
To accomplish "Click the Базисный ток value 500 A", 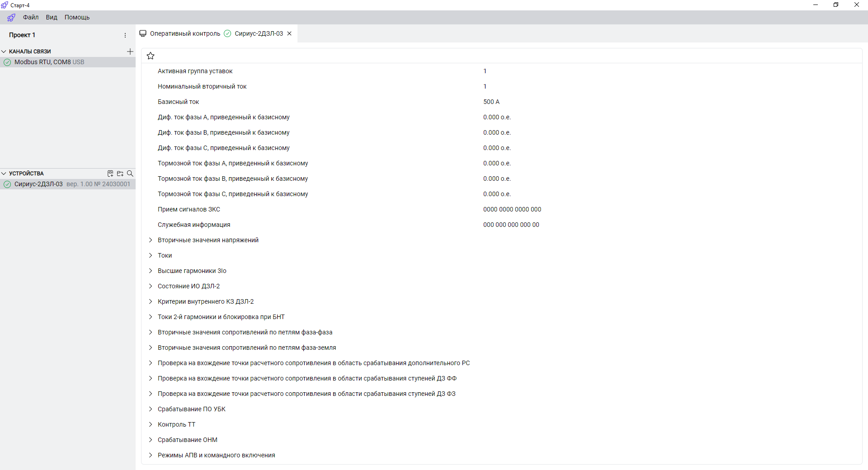I will click(491, 102).
